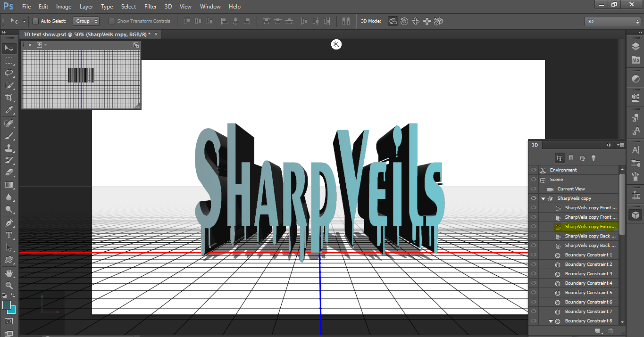Open the Move tool preset picker arrow

(24, 22)
